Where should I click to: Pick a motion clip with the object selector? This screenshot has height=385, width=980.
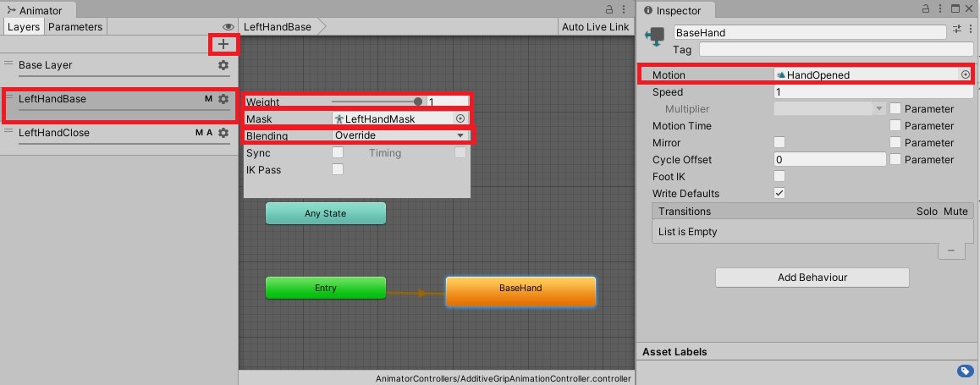[x=966, y=74]
